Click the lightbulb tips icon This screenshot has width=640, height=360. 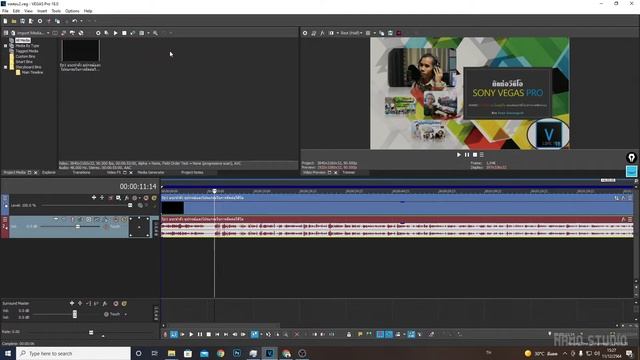[631, 158]
